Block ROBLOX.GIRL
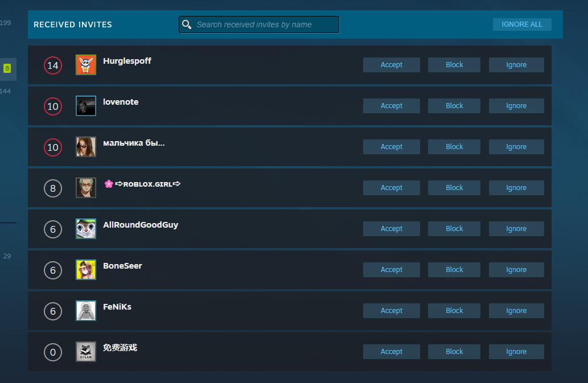 tap(454, 188)
